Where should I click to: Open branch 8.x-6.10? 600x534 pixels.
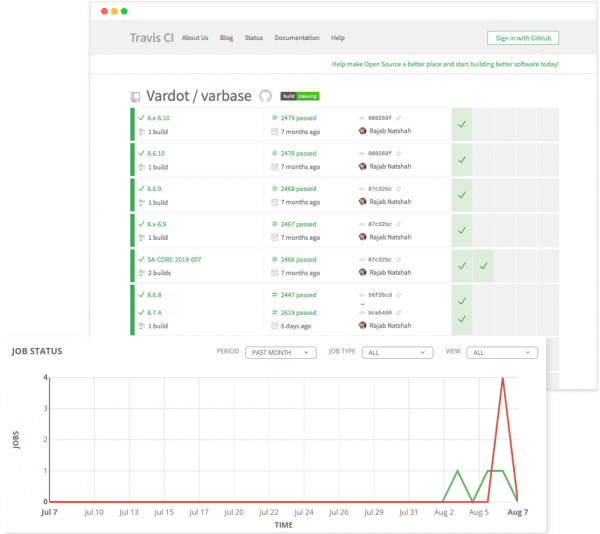pos(158,118)
